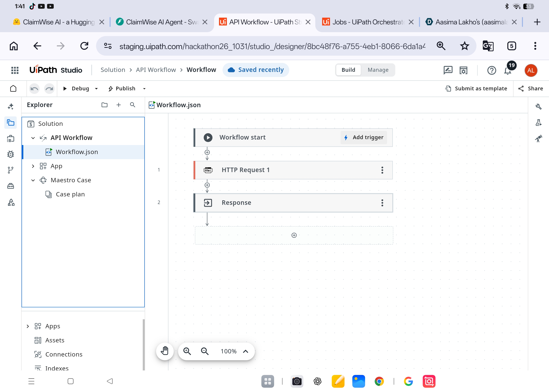Select Connections in the resources list
The width and height of the screenshot is (549, 392).
(64, 354)
